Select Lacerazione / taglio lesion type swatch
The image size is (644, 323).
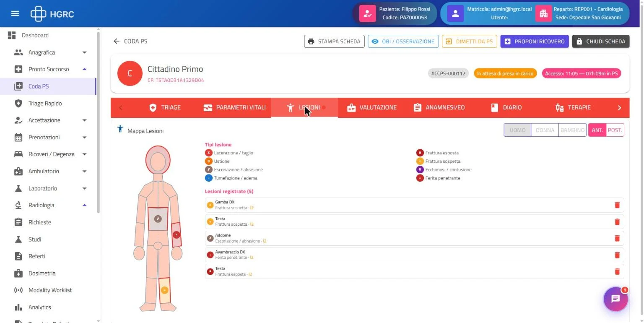(x=209, y=153)
